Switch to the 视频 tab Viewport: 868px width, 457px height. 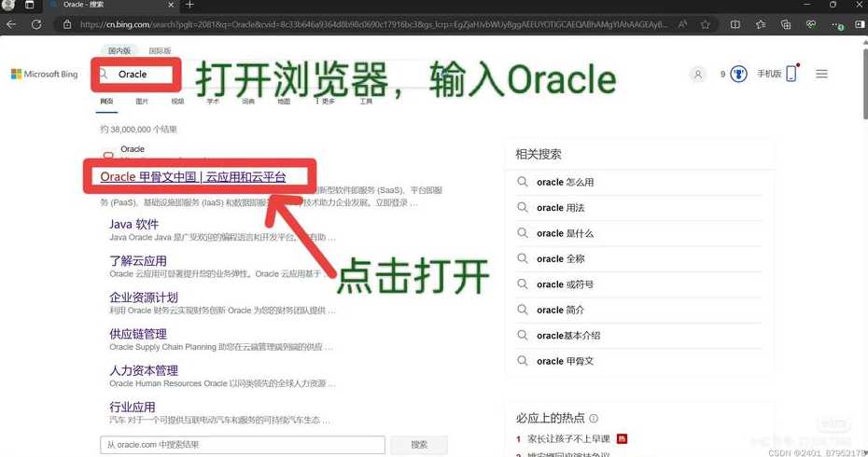point(177,102)
